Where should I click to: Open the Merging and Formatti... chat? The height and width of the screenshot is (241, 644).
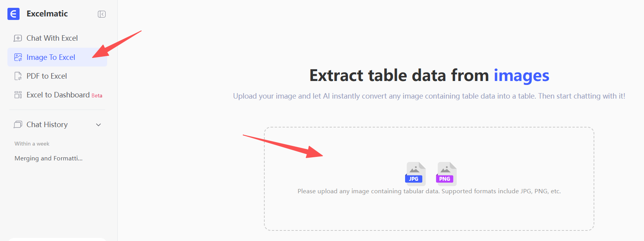click(48, 158)
